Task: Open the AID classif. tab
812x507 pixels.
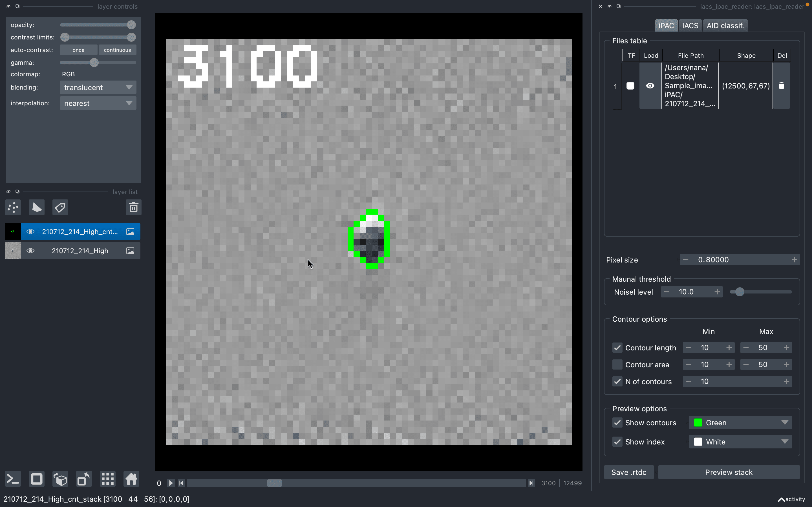Action: (x=725, y=25)
